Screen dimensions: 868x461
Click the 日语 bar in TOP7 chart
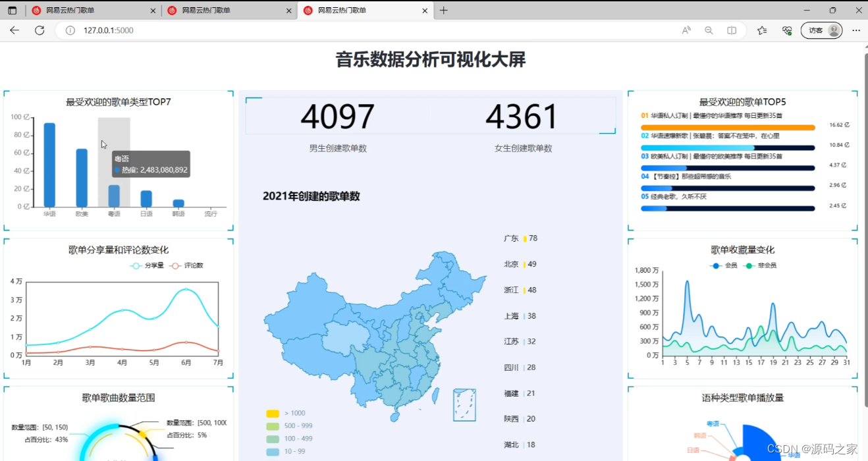tap(146, 198)
